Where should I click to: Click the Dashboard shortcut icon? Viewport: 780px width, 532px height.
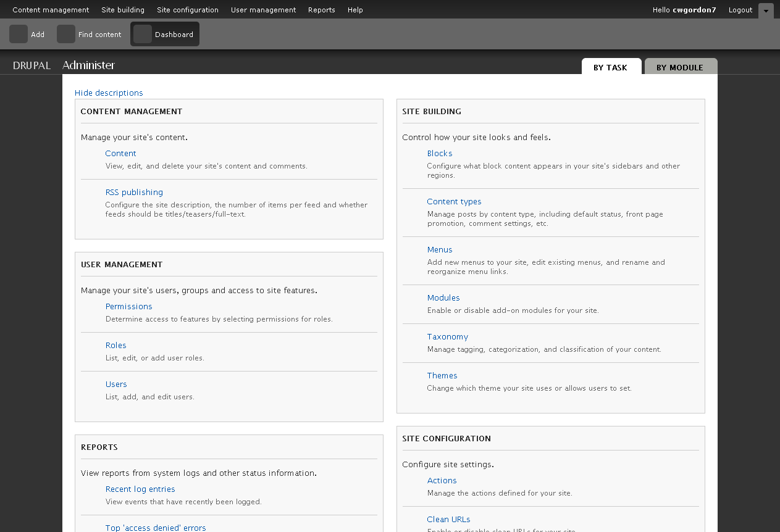143,34
